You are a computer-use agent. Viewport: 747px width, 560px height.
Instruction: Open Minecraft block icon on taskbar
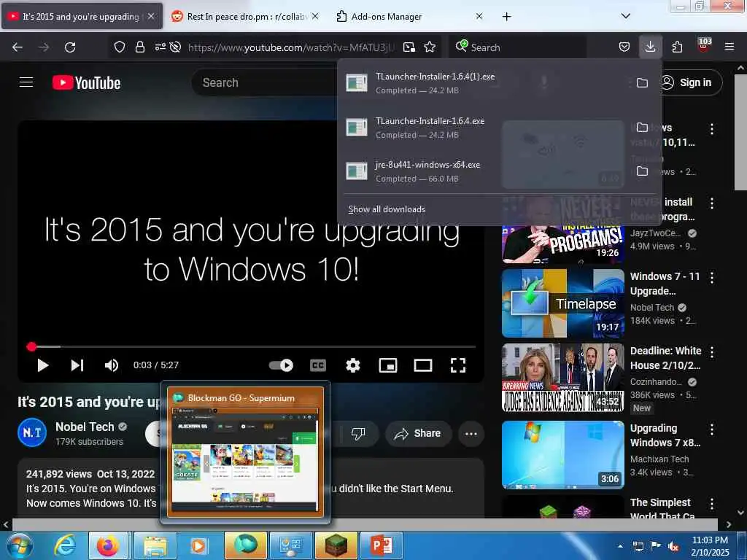point(336,545)
